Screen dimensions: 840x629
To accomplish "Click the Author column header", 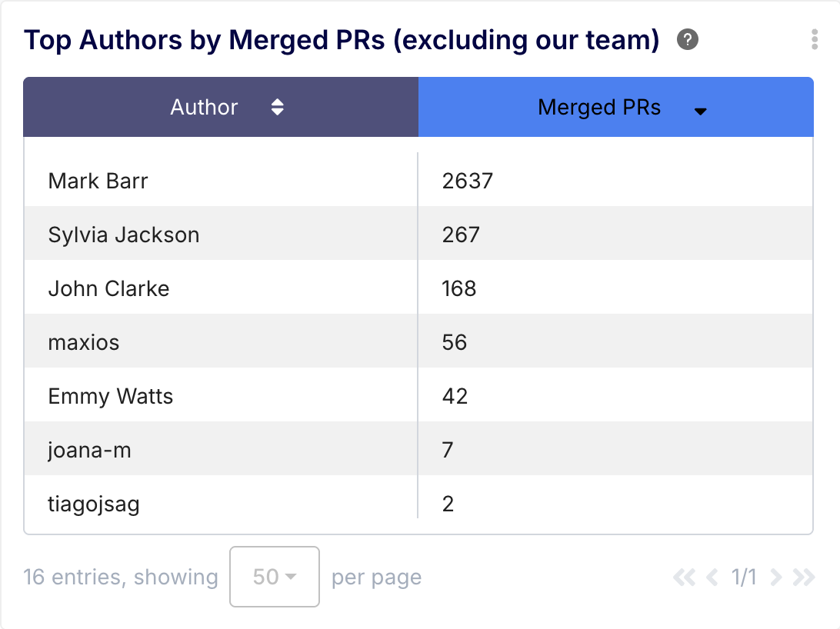I will click(x=205, y=108).
